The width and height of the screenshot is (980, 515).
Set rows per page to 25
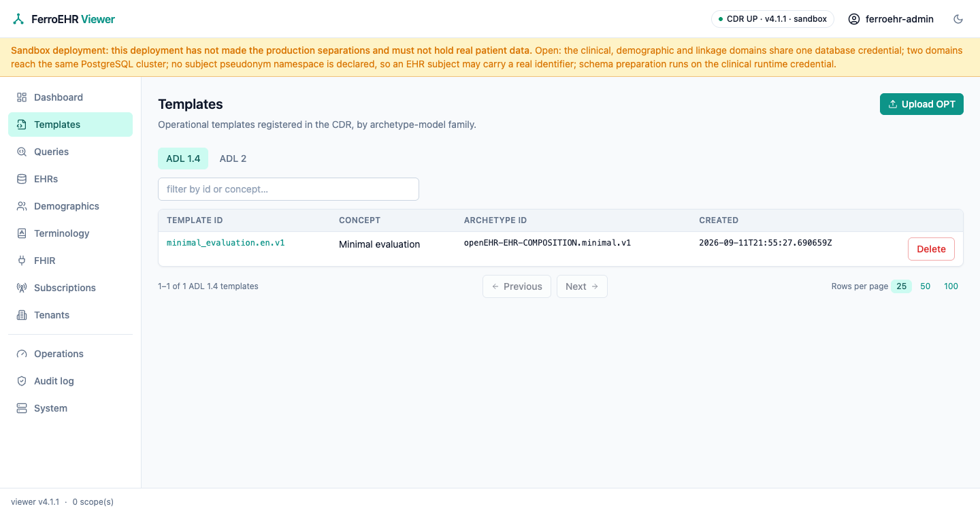tap(902, 286)
